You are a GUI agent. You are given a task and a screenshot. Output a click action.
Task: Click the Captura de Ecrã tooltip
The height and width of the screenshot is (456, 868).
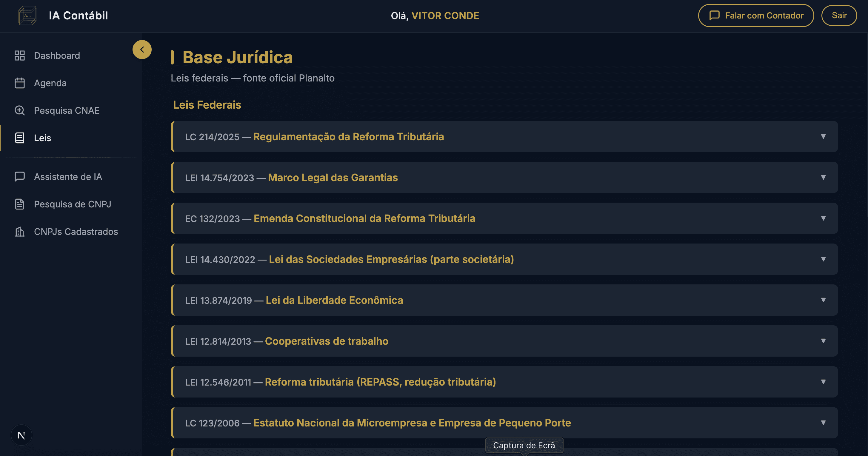[x=524, y=445]
